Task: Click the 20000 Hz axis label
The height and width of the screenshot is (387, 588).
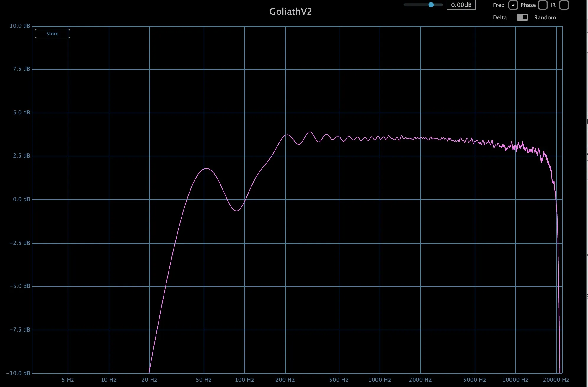Action: 556,380
